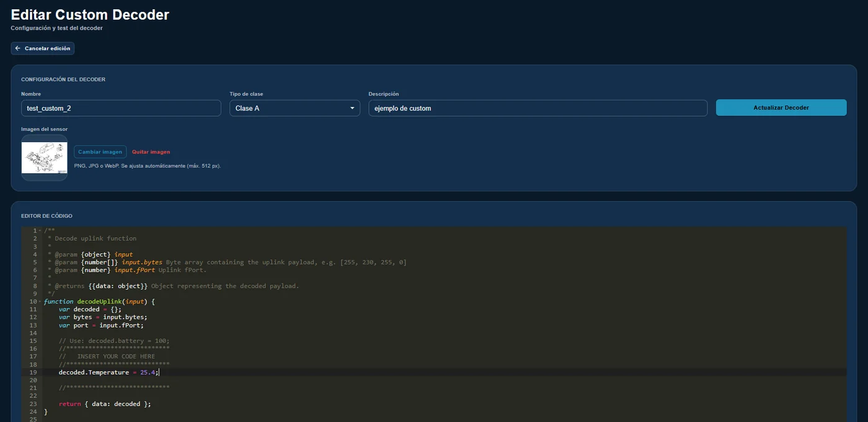868x422 pixels.
Task: Click the 'Editar Custom Decoder' heading
Action: point(90,15)
